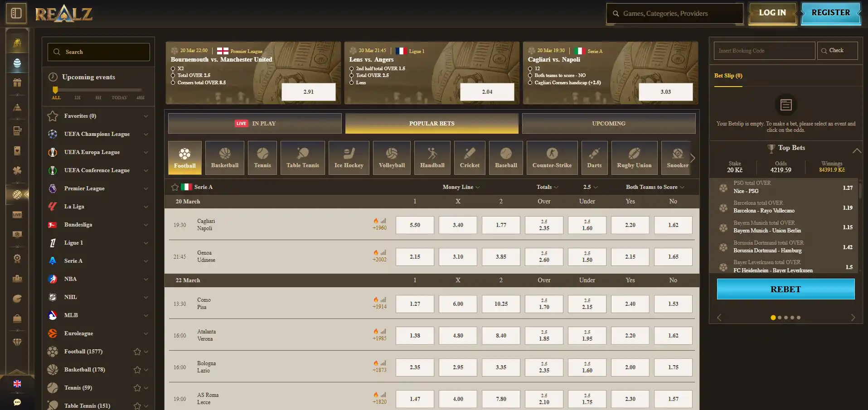
Task: Click the REGISTER button
Action: tap(830, 13)
